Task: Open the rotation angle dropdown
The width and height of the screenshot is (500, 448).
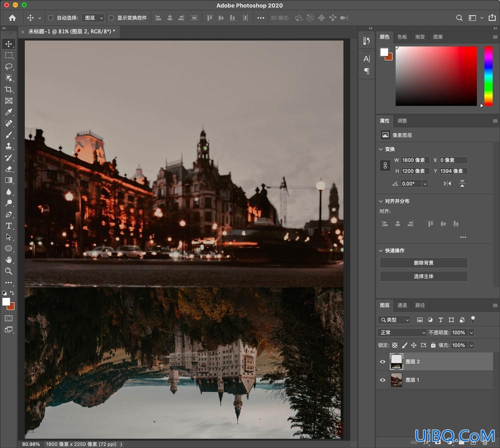Action: 425,183
